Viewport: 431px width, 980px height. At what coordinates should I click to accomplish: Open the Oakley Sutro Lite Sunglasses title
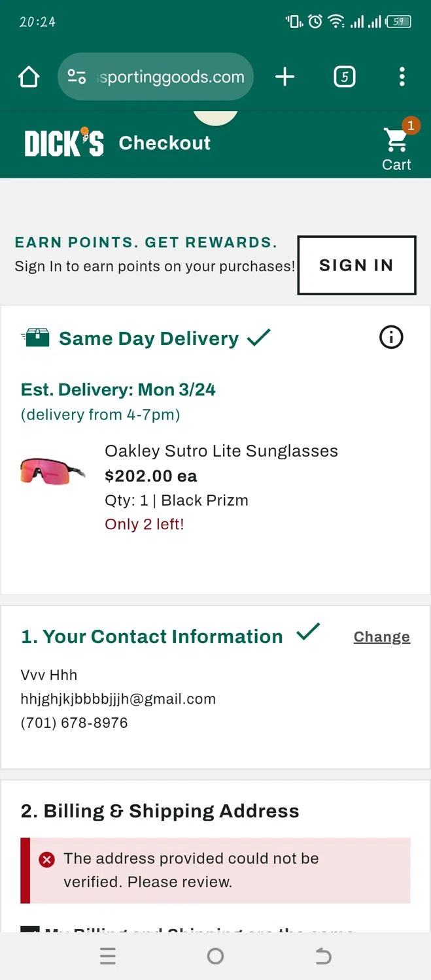221,451
